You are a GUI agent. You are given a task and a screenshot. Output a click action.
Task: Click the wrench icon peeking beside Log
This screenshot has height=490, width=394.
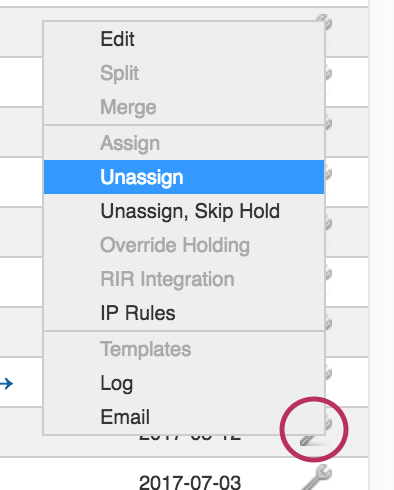click(328, 374)
